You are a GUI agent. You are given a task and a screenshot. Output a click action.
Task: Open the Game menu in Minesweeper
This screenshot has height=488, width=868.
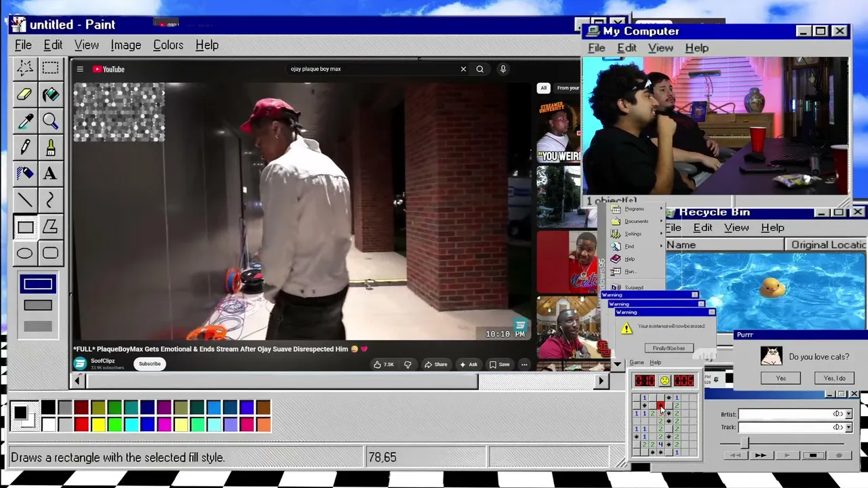[636, 363]
